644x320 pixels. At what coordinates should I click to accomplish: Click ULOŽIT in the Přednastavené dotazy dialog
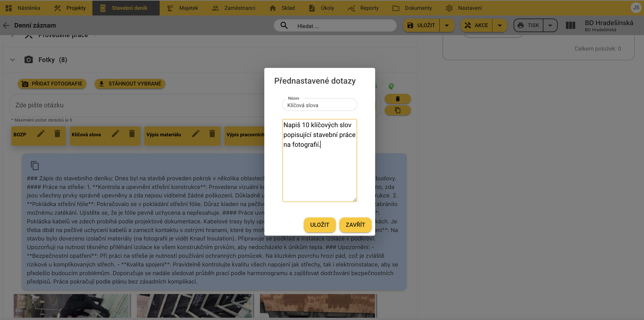tap(319, 225)
